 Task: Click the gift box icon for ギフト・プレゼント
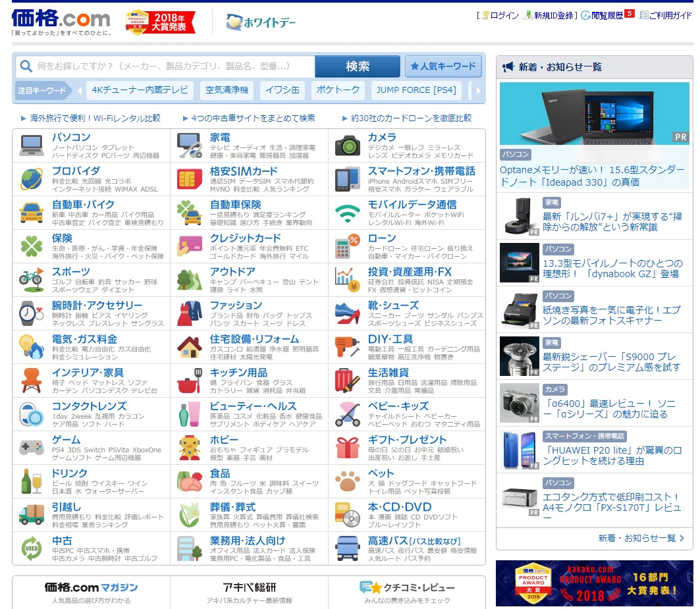(347, 447)
